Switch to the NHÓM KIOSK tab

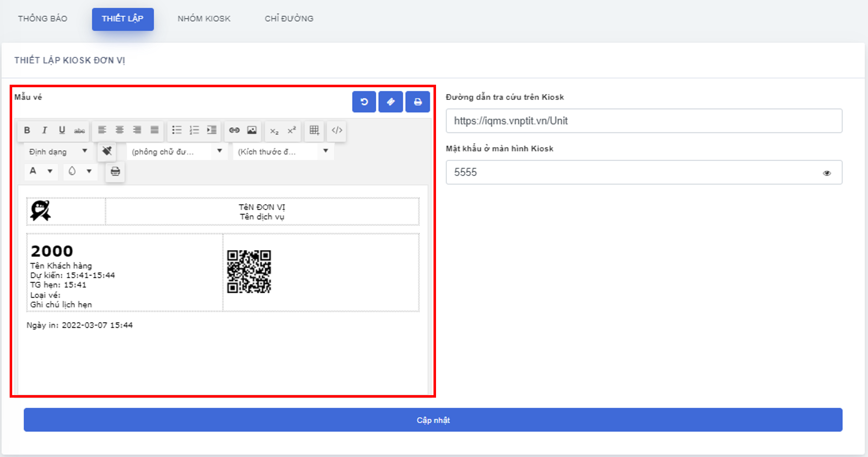click(x=204, y=19)
